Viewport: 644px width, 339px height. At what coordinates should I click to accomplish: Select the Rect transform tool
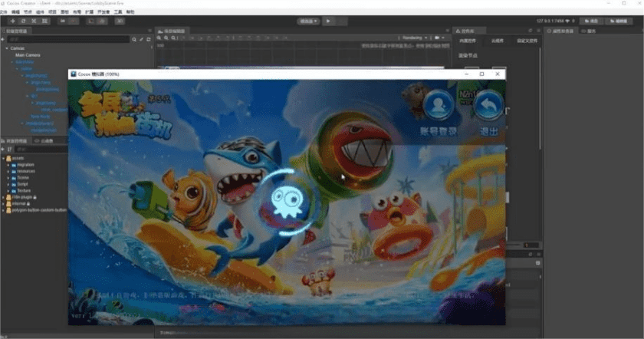[45, 21]
